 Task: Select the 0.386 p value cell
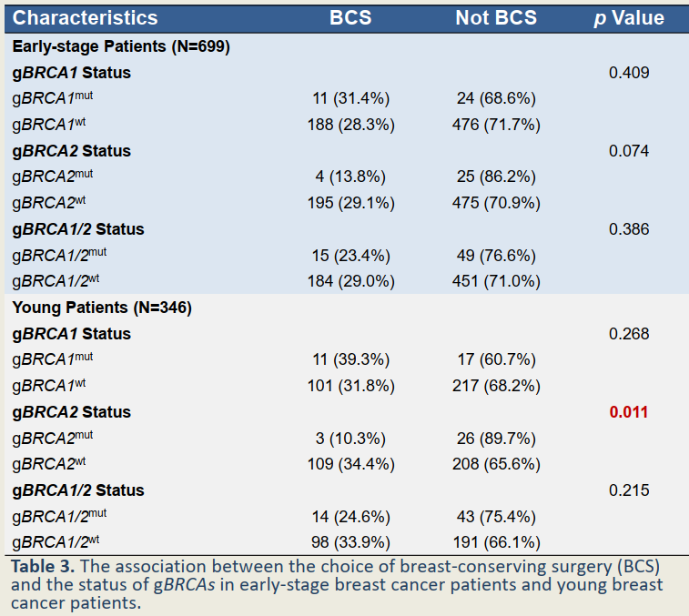coord(629,229)
